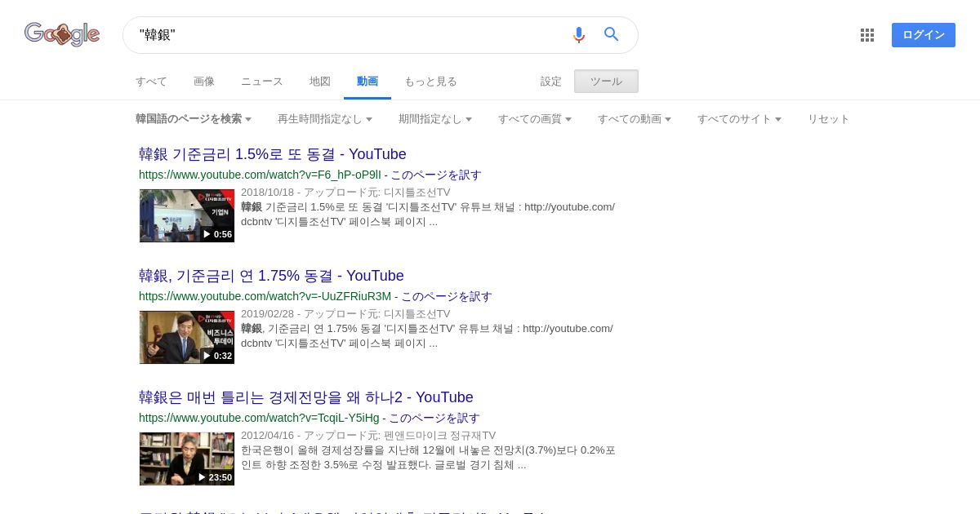This screenshot has width=980, height=514.
Task: Start voice search with microphone icon
Action: tap(579, 34)
